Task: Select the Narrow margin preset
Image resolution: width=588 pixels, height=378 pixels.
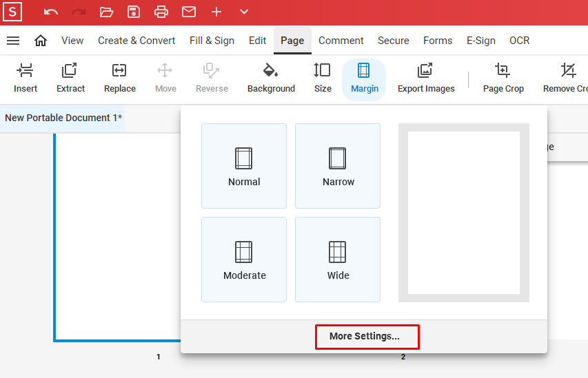Action: tap(338, 166)
